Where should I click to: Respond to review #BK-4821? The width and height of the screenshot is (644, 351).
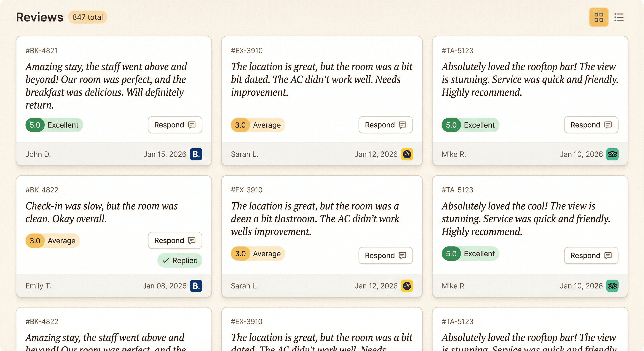(175, 125)
